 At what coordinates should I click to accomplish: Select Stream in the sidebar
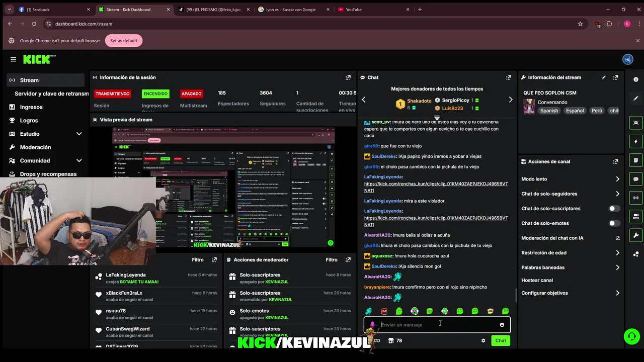point(45,80)
